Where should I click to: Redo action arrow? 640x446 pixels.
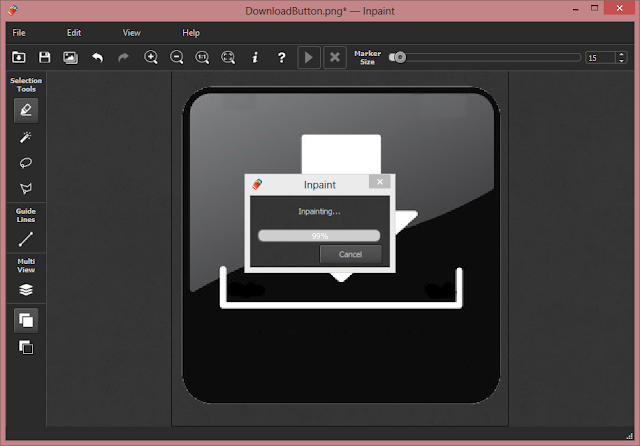coord(123,58)
